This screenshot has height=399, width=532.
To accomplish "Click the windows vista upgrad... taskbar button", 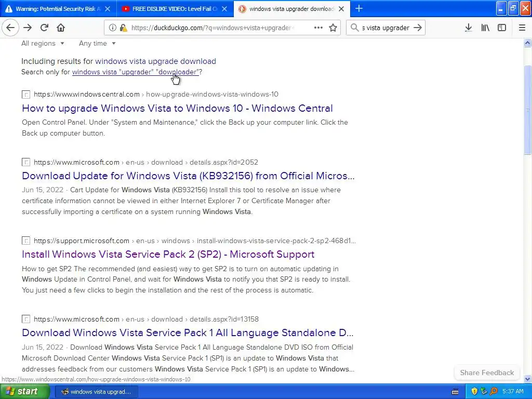I will 96,392.
